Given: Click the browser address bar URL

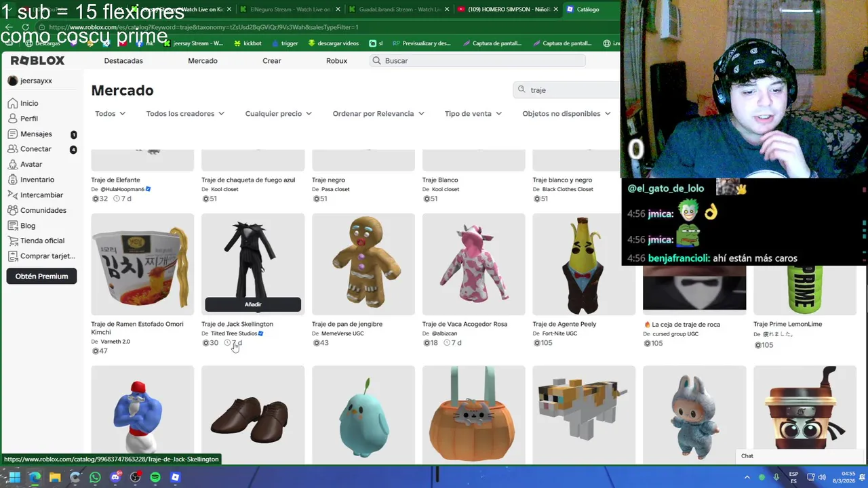Looking at the screenshot, I should [203, 27].
